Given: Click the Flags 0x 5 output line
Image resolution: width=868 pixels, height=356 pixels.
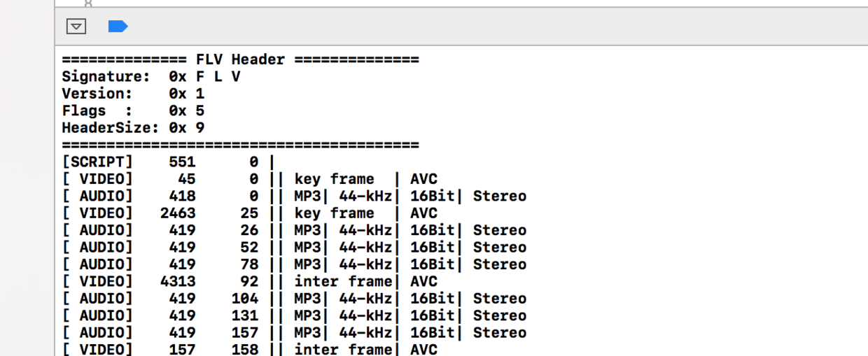Looking at the screenshot, I should tap(133, 111).
